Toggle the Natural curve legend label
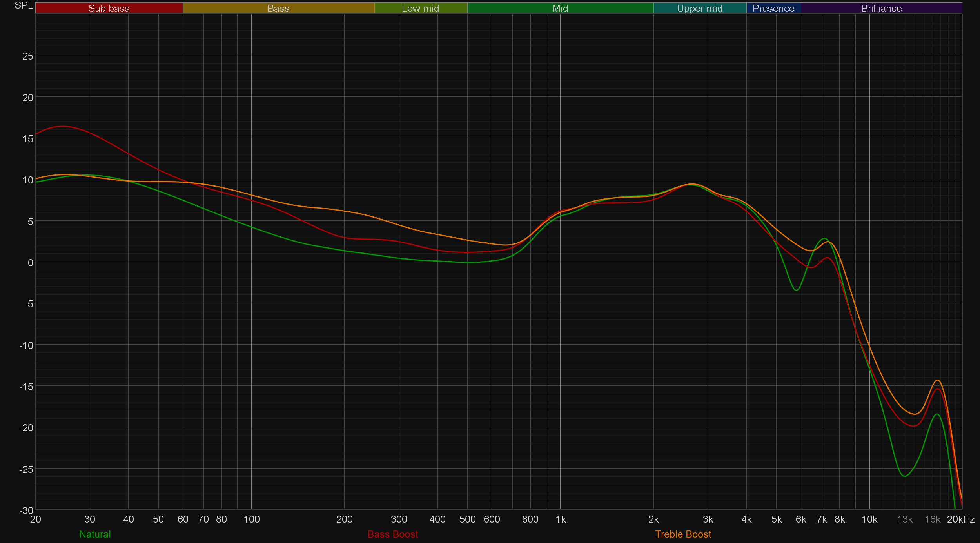This screenshot has height=543, width=980. tap(95, 534)
